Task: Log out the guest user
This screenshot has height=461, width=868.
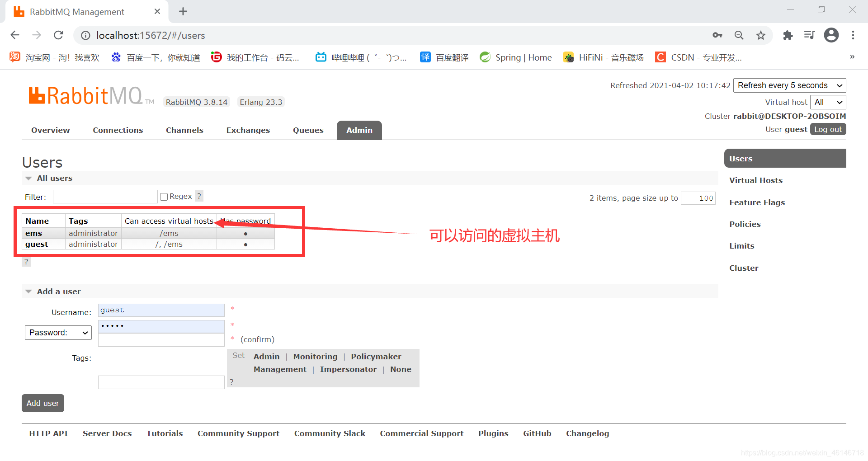Action: (828, 129)
